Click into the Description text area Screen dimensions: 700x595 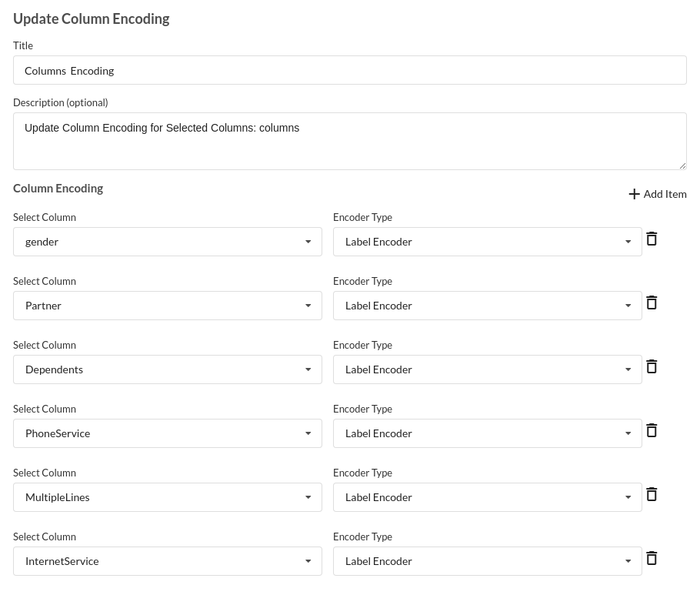[350, 141]
